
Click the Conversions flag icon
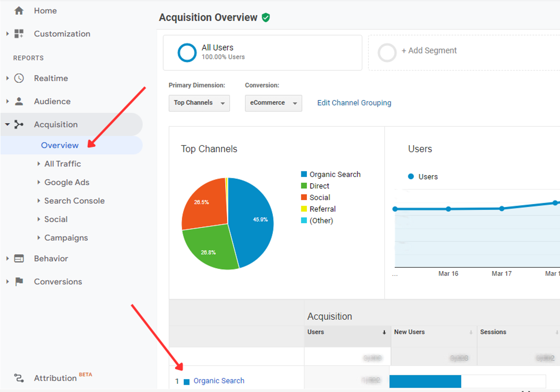(19, 281)
